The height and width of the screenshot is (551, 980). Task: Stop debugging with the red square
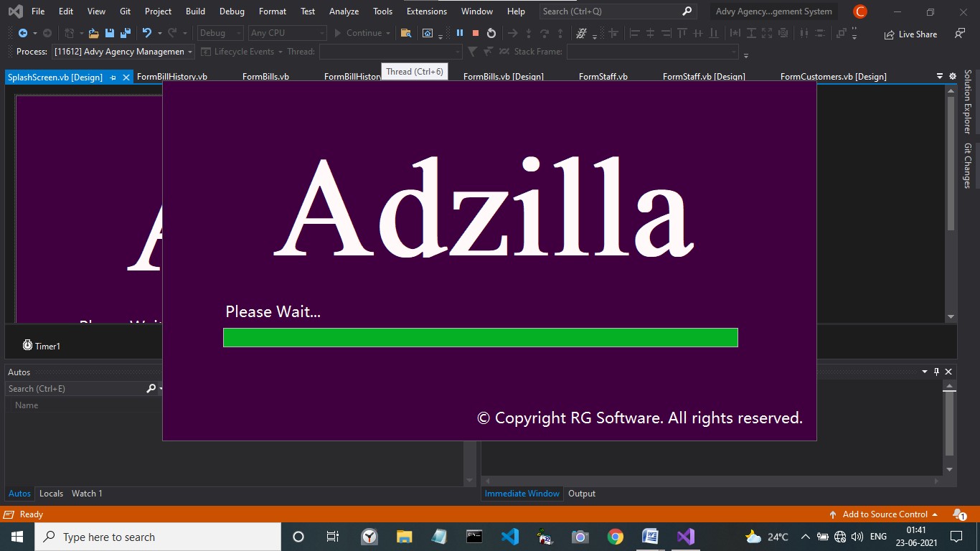[x=476, y=33]
